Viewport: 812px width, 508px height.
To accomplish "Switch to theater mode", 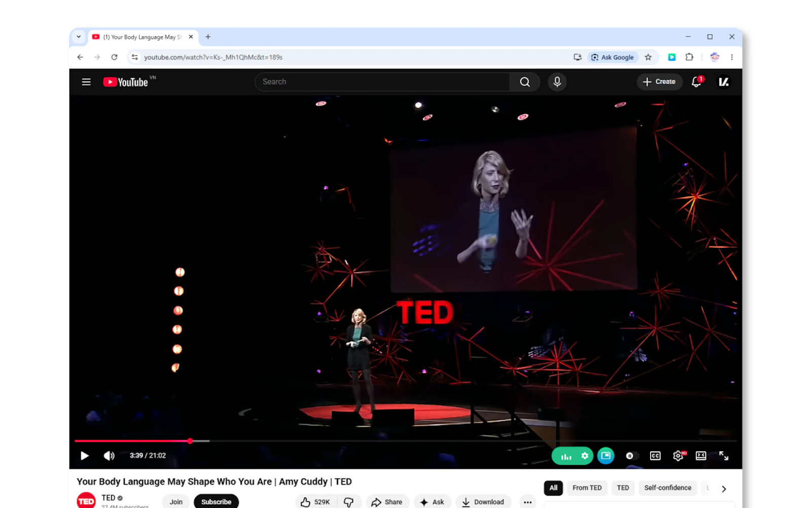I will [701, 456].
